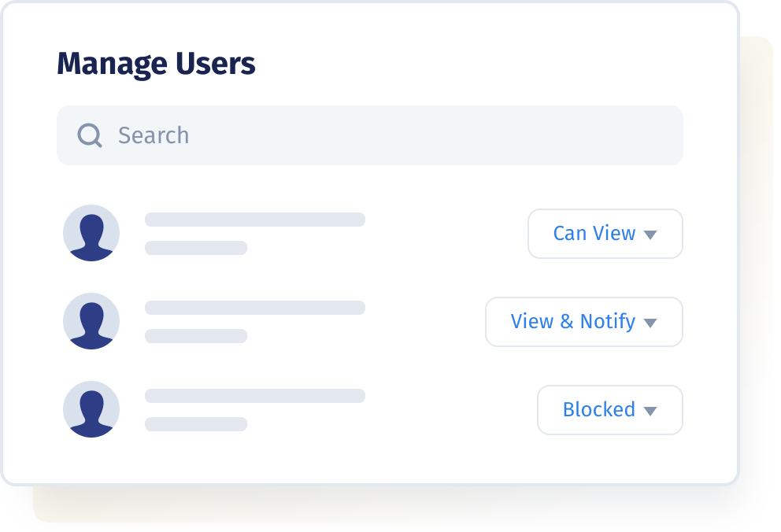
Task: Click the arrow icon beside Blocked
Action: click(x=650, y=411)
